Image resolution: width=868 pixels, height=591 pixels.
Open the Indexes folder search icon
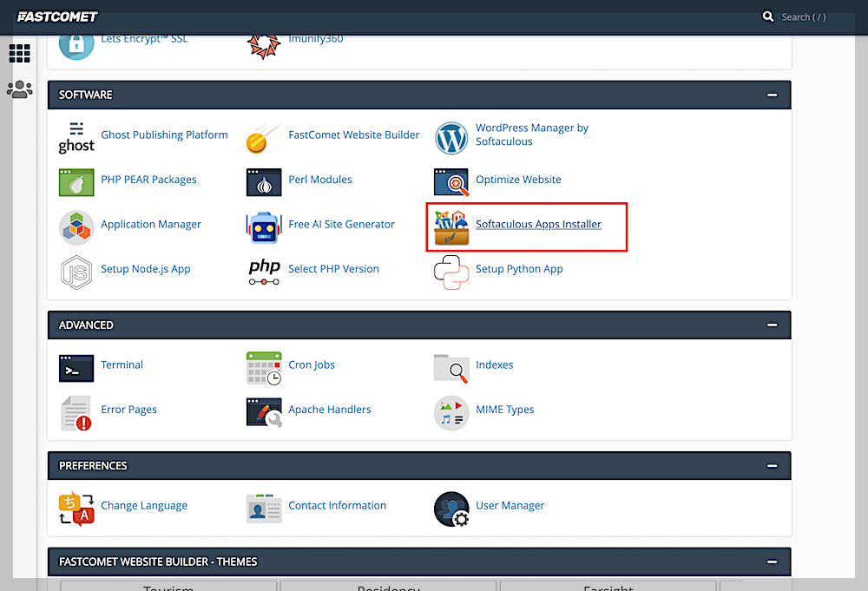pos(451,369)
